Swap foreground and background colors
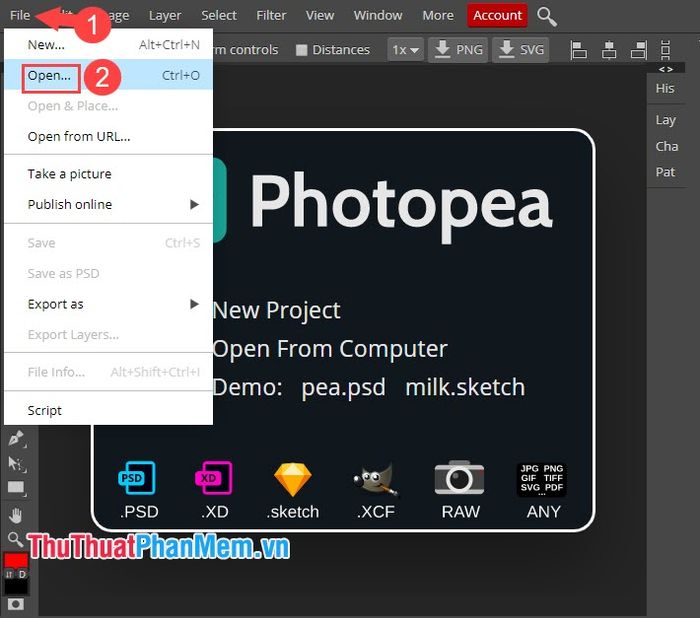 click(9, 574)
